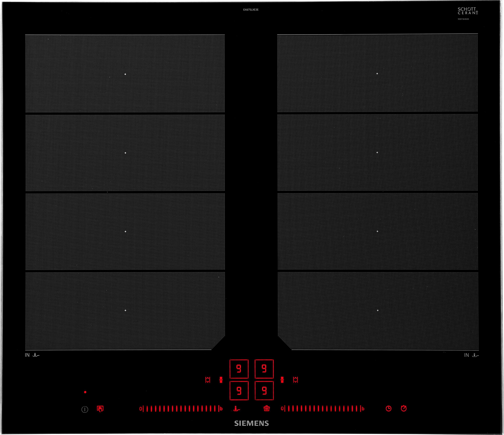This screenshot has height=435, width=504.
Task: Select the bottom-right zone display showing 9
Action: point(264,391)
